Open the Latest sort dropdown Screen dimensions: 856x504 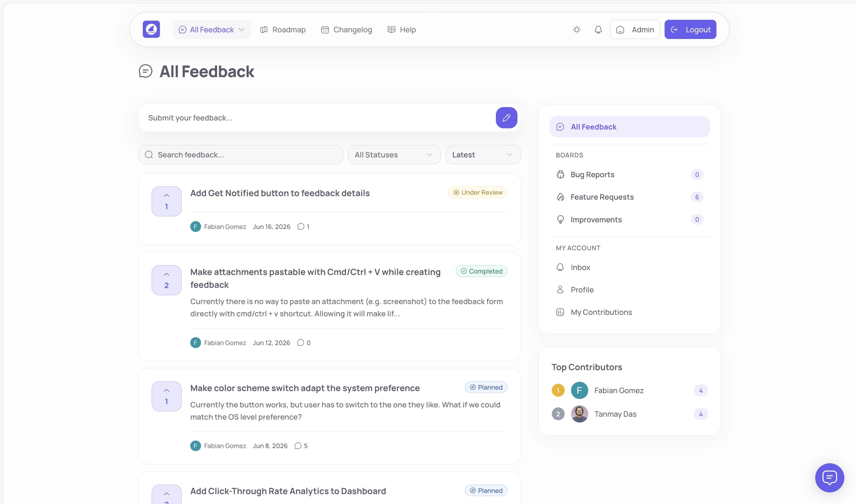[x=483, y=155]
